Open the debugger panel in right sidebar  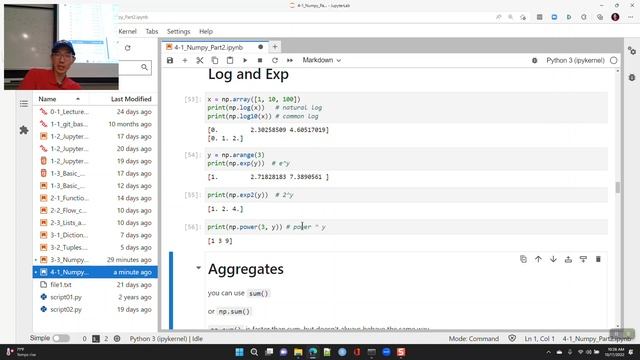point(632,78)
